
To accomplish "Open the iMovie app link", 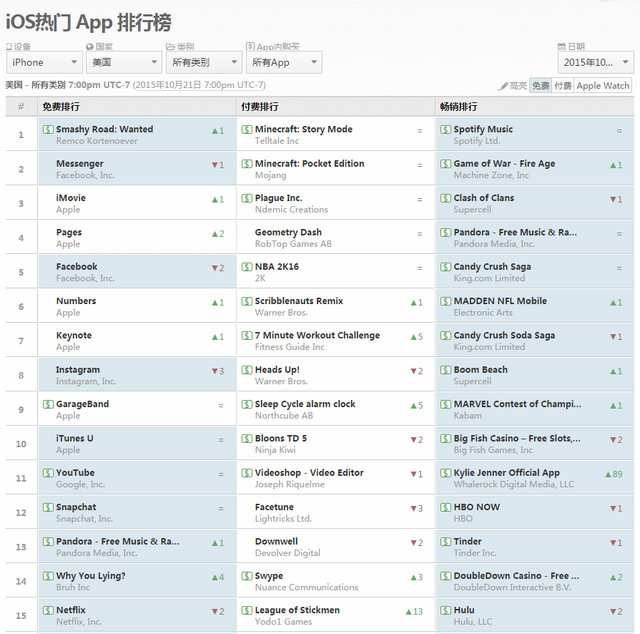I will (x=71, y=198).
